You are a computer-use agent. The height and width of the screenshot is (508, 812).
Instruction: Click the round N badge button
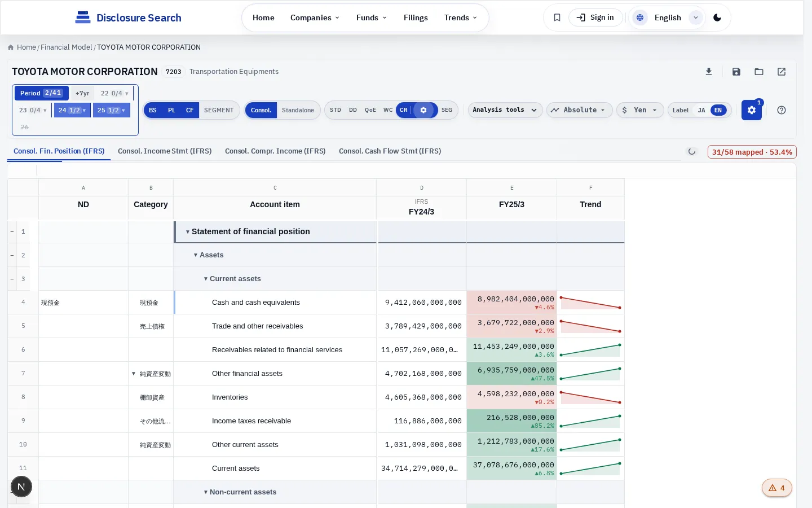21,487
